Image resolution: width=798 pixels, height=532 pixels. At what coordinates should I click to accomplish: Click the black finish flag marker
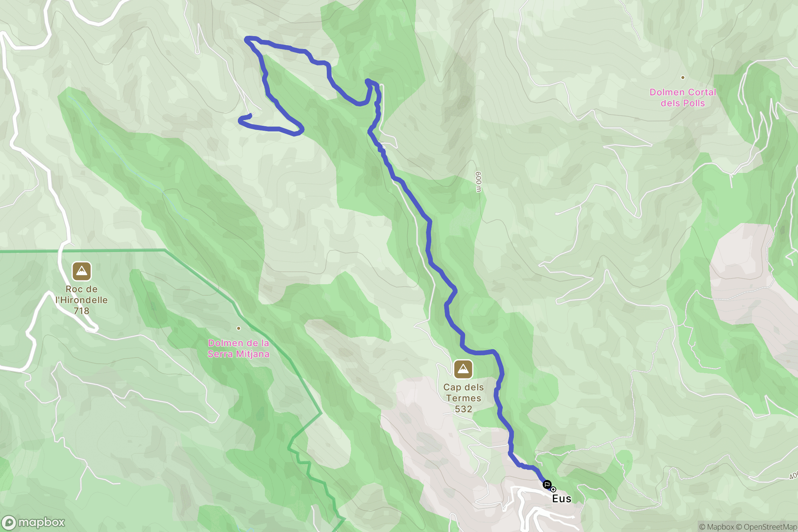547,484
